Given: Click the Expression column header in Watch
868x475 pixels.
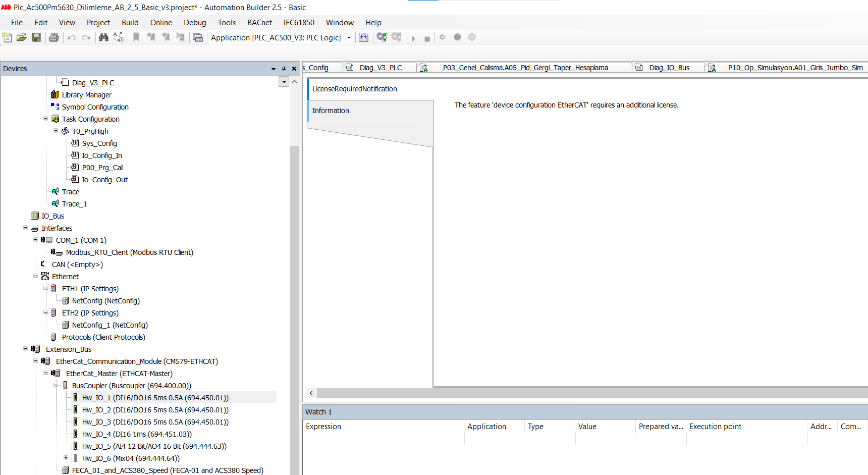Looking at the screenshot, I should (383, 427).
